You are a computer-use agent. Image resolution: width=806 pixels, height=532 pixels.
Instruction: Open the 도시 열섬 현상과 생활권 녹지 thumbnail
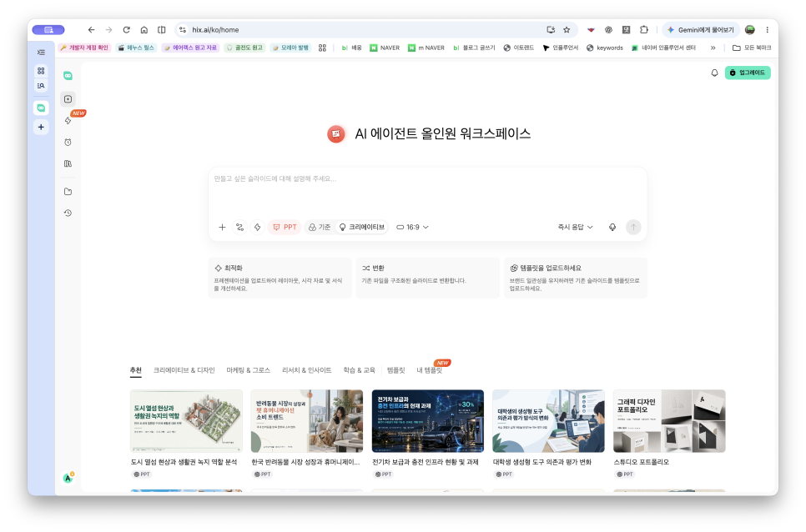click(186, 421)
